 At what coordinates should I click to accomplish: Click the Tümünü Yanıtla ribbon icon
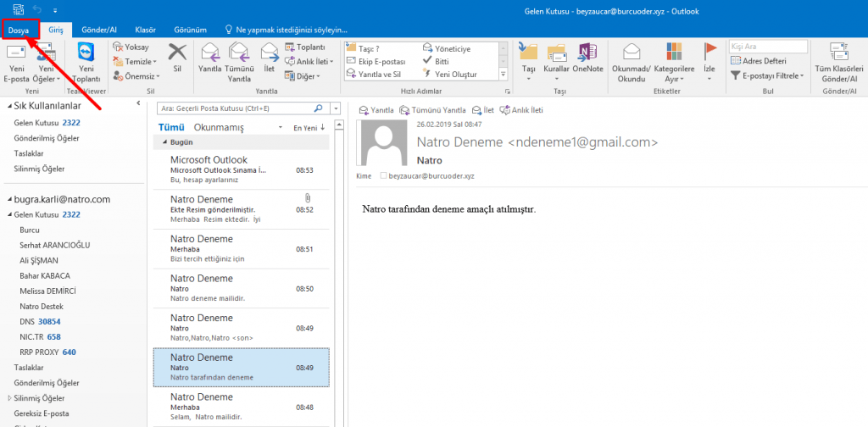[x=238, y=63]
